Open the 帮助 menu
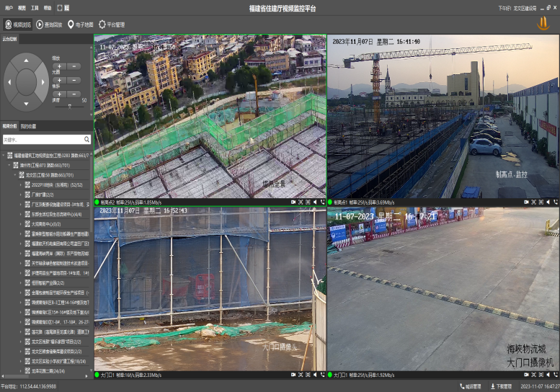The height and width of the screenshot is (392, 560). 47,8
